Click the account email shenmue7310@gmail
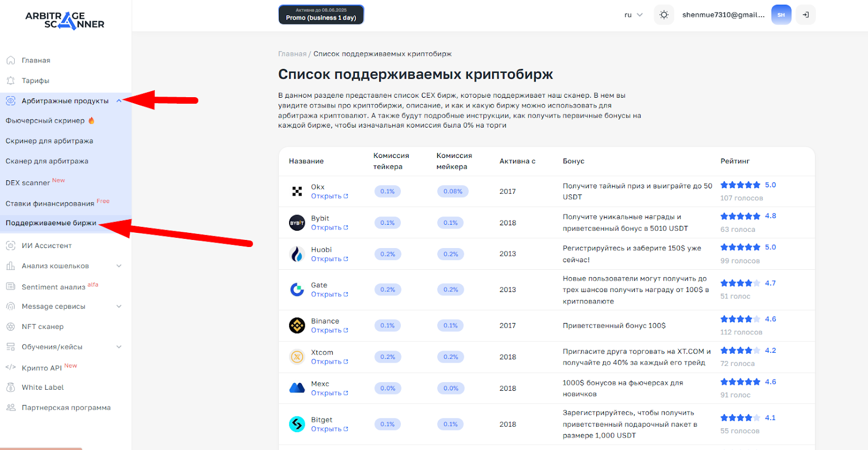 tap(723, 15)
